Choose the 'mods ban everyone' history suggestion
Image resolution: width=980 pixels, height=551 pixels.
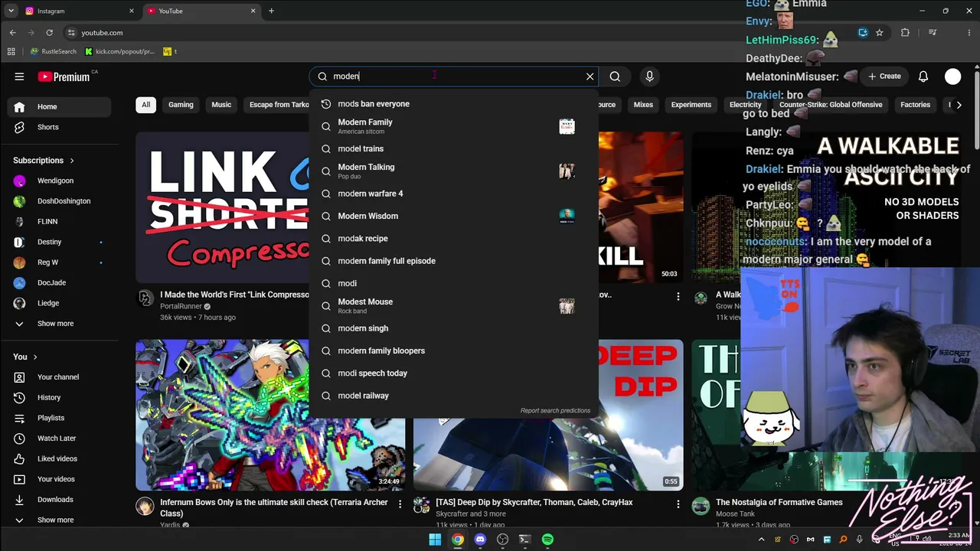454,104
